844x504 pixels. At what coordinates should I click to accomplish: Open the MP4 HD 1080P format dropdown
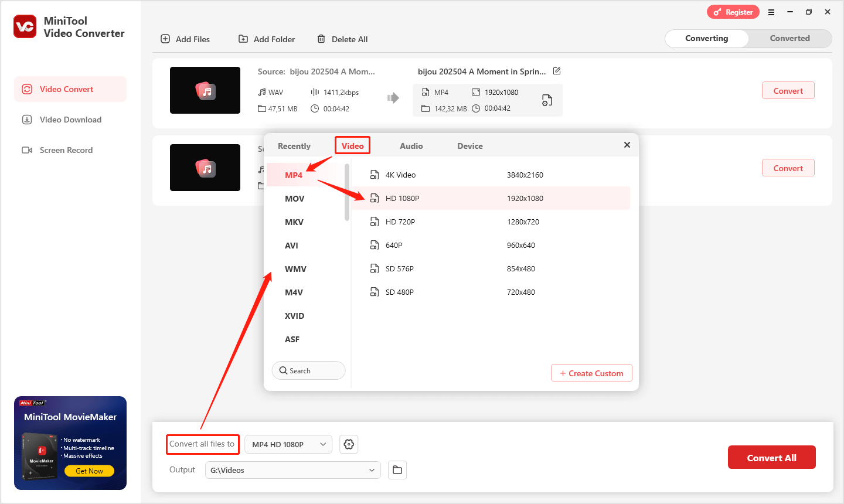pos(288,444)
